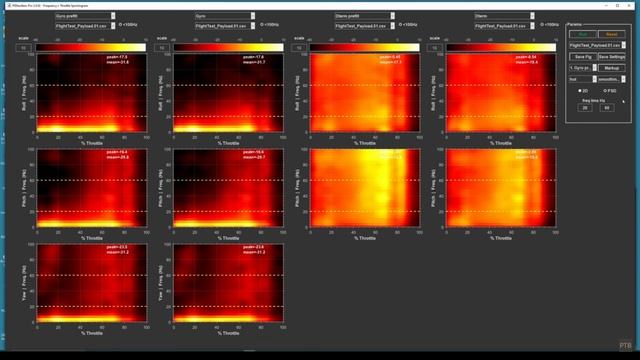Screen dimensions: 640x360
Task: Click the orange Reset button
Action: tap(611, 34)
